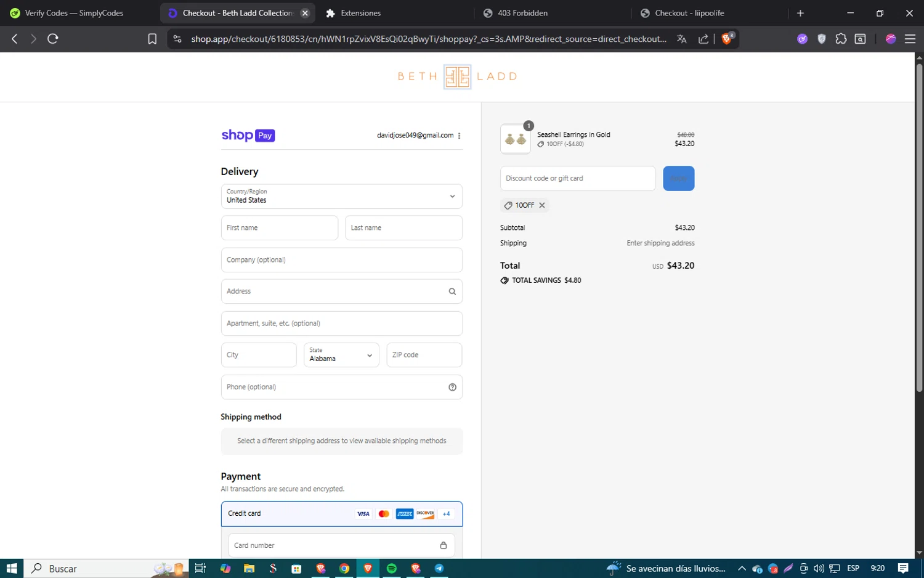The width and height of the screenshot is (924, 578).
Task: Open Google Chrome from the taskbar
Action: pos(344,568)
